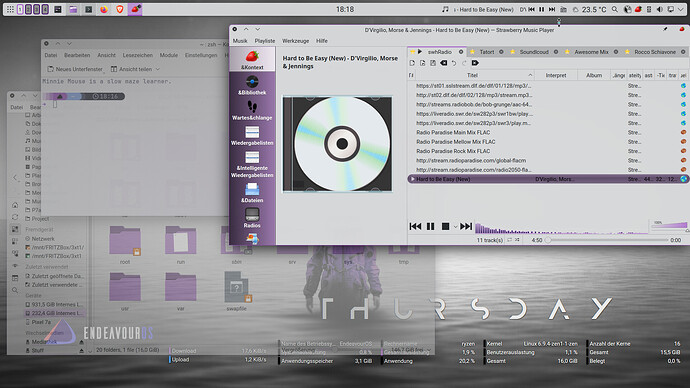Select Radio Paradise Main Mix FLAC row
The height and width of the screenshot is (388, 690).
(547, 132)
